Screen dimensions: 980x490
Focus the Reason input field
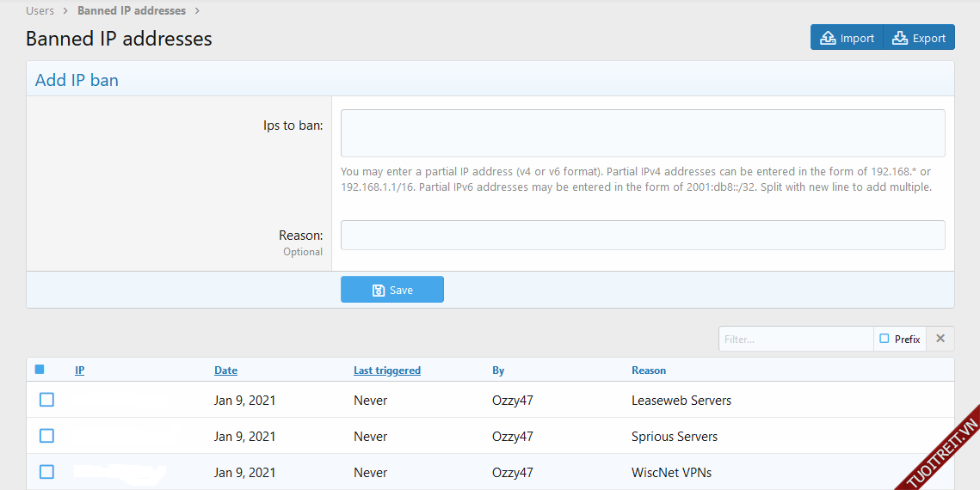[643, 235]
